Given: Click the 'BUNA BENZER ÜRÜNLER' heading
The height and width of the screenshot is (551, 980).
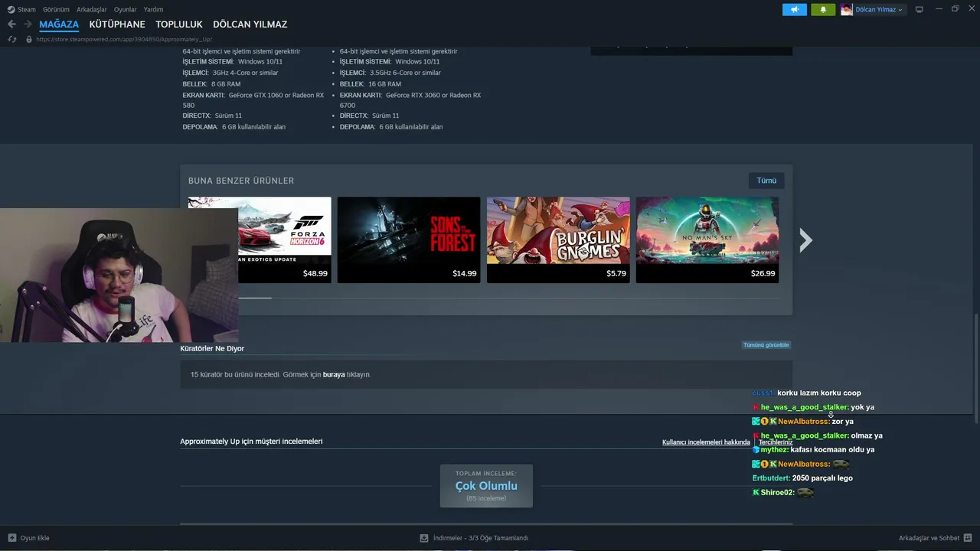Looking at the screenshot, I should pyautogui.click(x=241, y=181).
